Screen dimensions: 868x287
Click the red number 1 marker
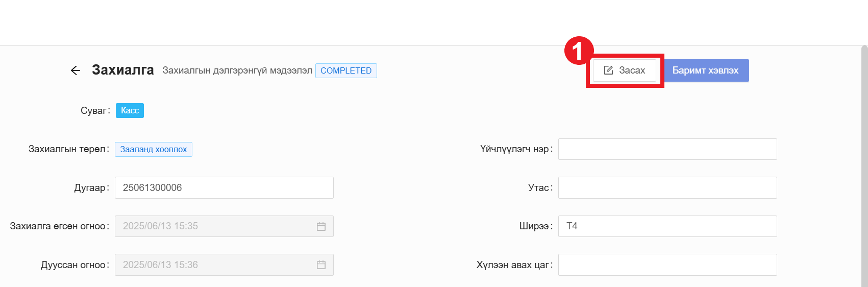[x=578, y=51]
